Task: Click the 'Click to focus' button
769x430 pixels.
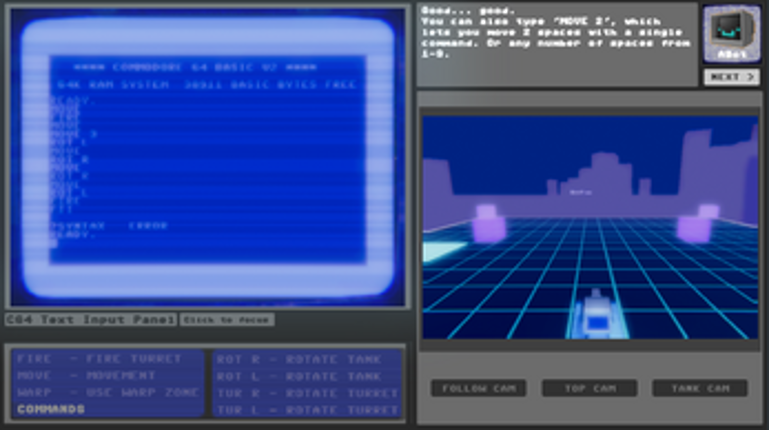Action: click(x=227, y=320)
